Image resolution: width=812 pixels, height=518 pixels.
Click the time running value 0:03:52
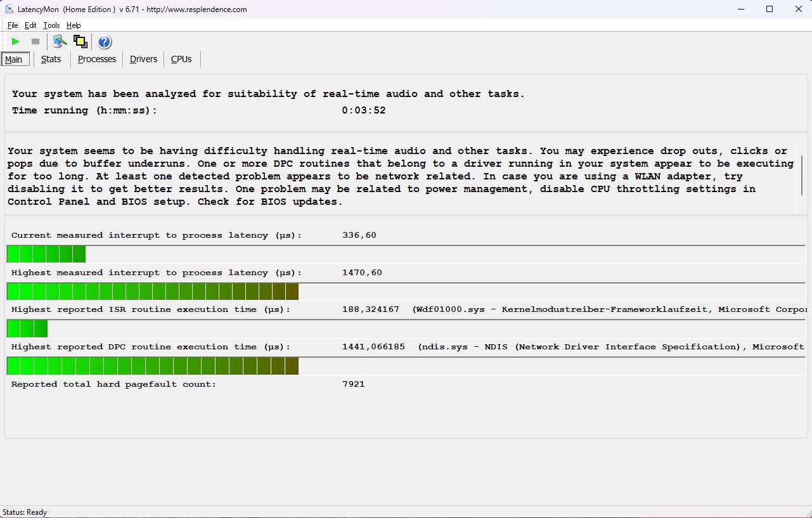click(364, 110)
